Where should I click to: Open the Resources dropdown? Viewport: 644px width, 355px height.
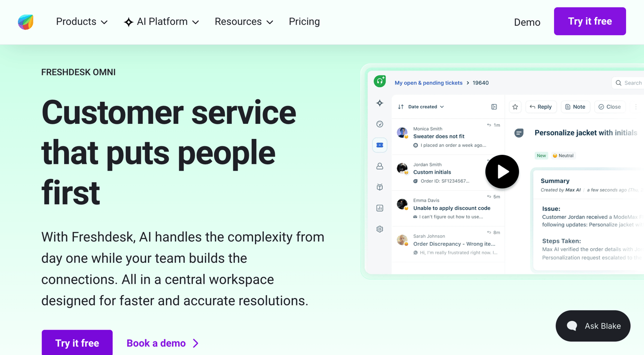tap(244, 22)
